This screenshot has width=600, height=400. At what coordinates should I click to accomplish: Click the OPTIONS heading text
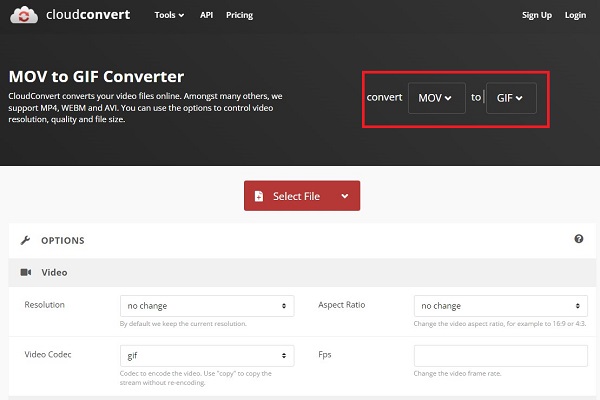pyautogui.click(x=63, y=240)
